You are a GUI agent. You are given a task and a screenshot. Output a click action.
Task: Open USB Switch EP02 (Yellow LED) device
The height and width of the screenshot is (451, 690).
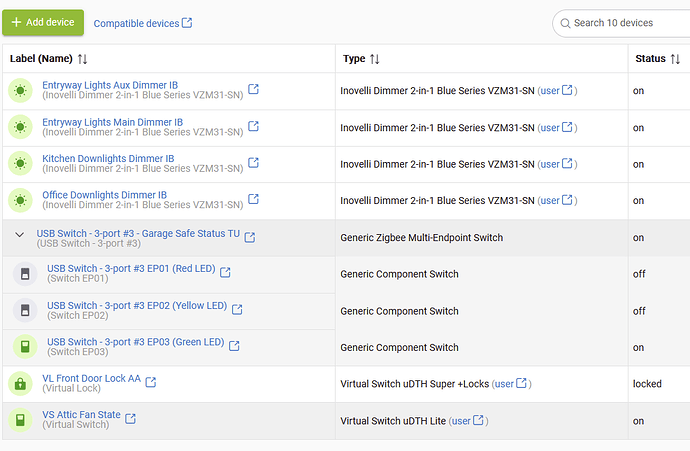(x=137, y=305)
